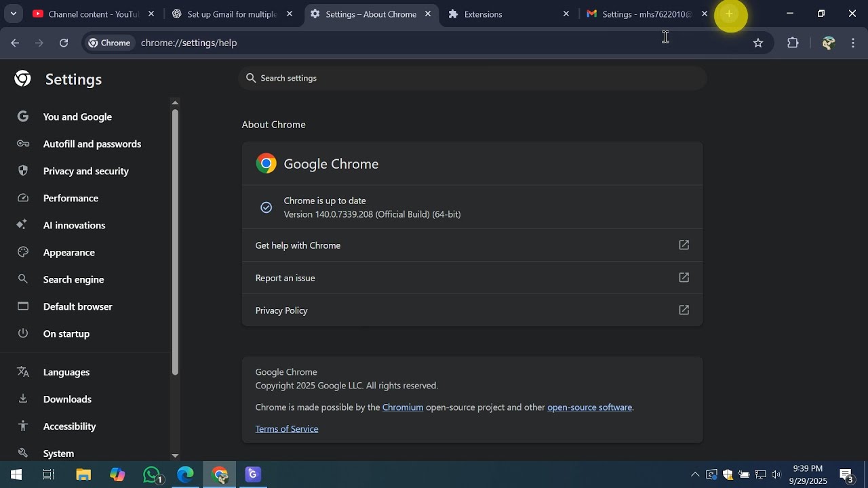Open Report an issue
The width and height of the screenshot is (868, 488).
472,278
